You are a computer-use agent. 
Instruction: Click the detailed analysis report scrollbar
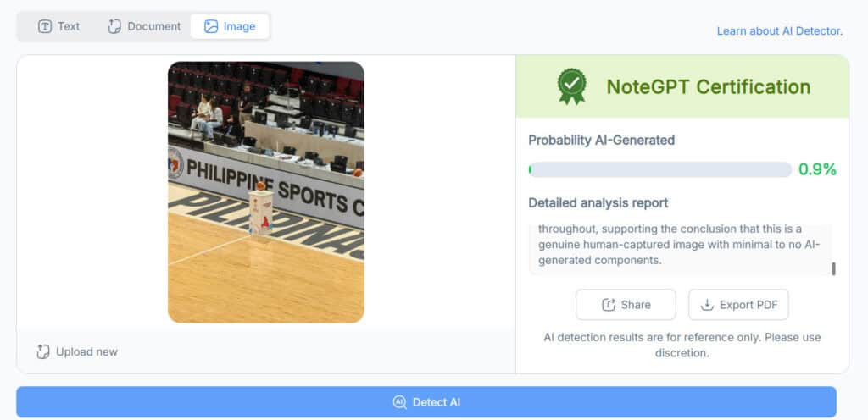[834, 268]
